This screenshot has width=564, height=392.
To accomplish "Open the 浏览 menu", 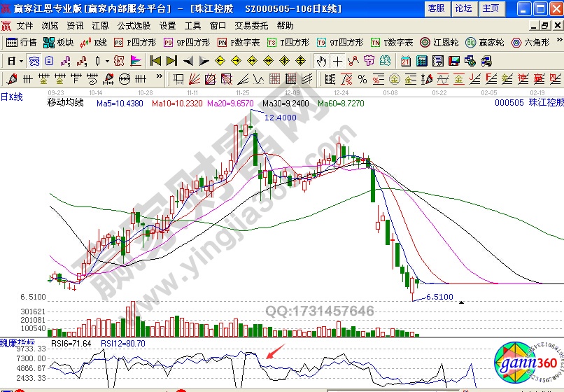I will pos(50,26).
